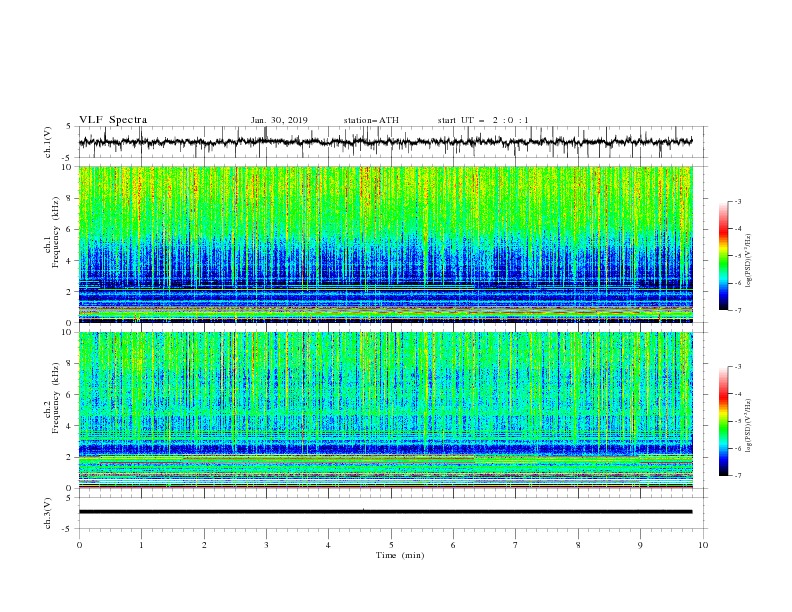Click the ch.2 spectrogram panel
The width and height of the screenshot is (792, 612).
[x=385, y=410]
